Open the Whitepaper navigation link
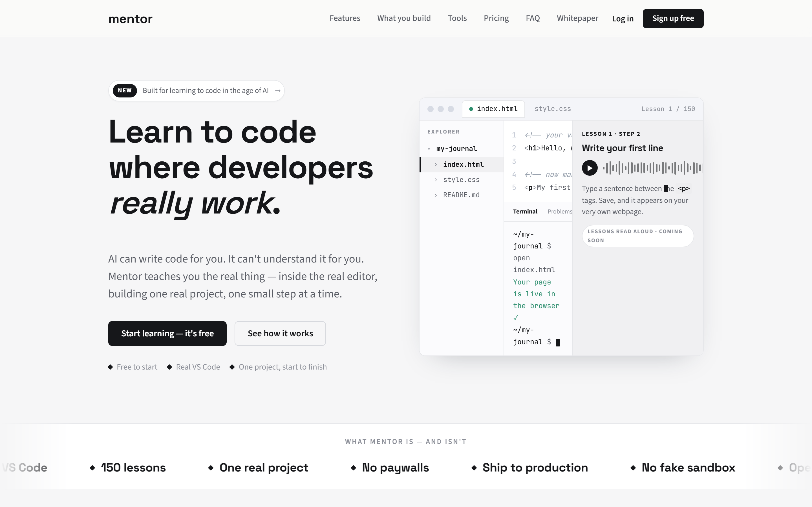The image size is (812, 507). click(577, 18)
